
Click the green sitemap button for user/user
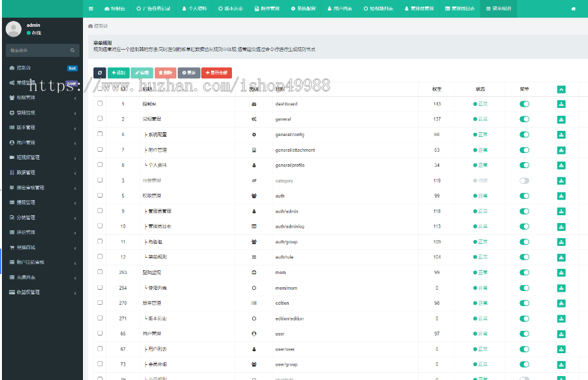(561, 349)
